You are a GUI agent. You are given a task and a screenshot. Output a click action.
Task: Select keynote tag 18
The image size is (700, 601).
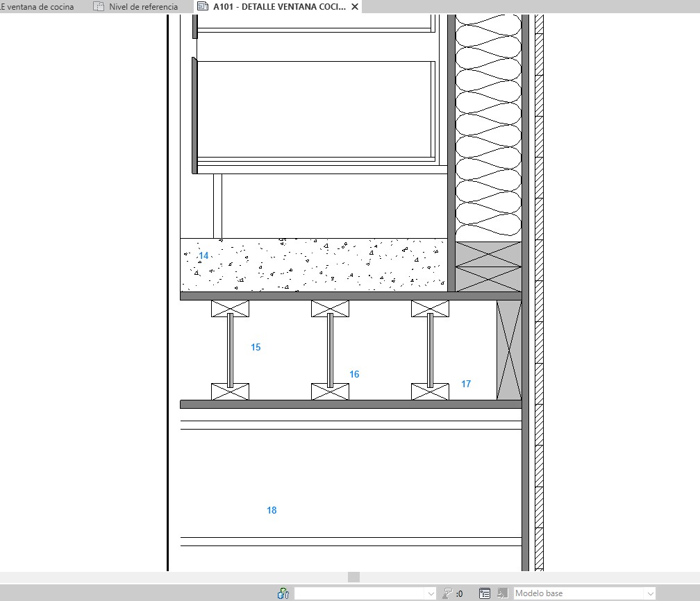pos(272,510)
